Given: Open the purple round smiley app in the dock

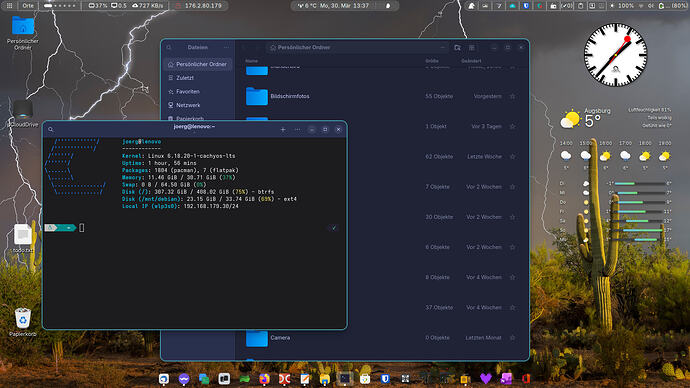Looking at the screenshot, I should point(184,379).
